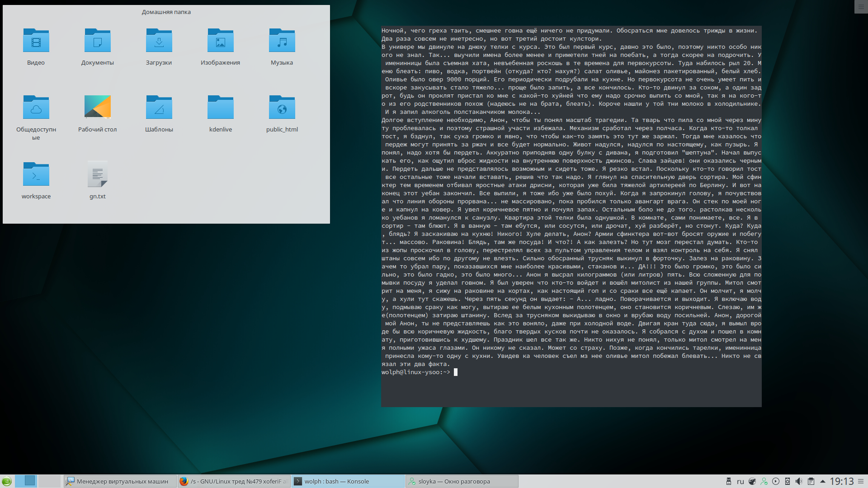868x488 pixels.
Task: Open the openSUSE application launcher
Action: tap(7, 481)
